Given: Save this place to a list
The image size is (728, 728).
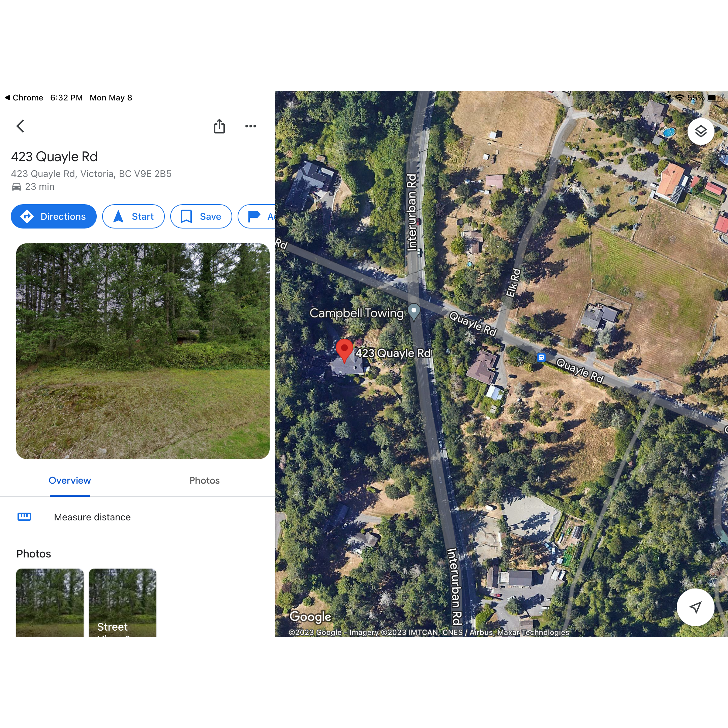Looking at the screenshot, I should 201,216.
